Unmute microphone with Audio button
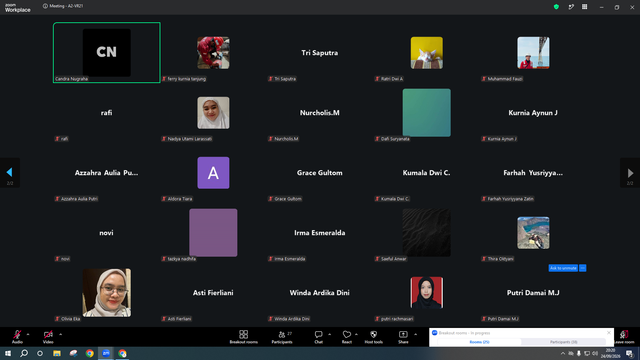This screenshot has width=640, height=360. [17, 336]
